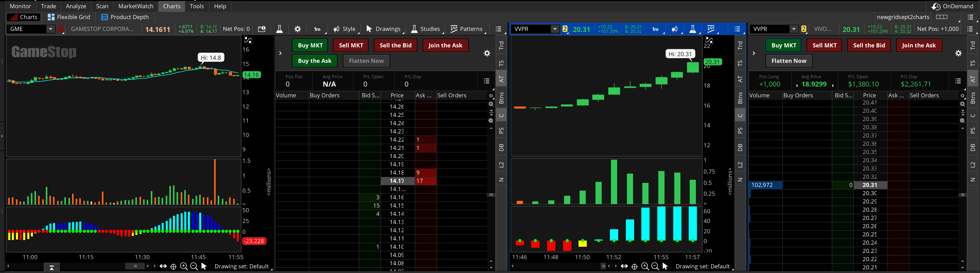Select the 14.17 price row in GME ladder
The height and width of the screenshot is (273, 980).
[397, 181]
